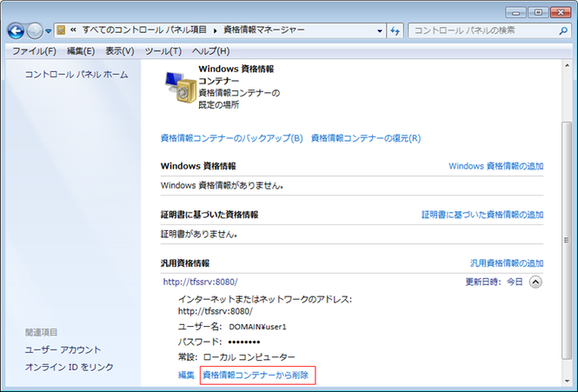Click Windows 資格情報の追加 link

tap(495, 166)
